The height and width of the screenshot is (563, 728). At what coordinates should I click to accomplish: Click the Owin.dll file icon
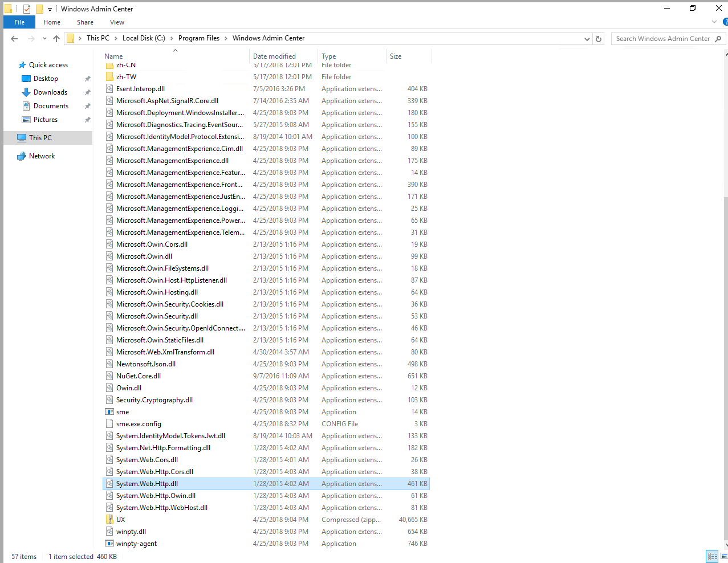click(x=109, y=388)
